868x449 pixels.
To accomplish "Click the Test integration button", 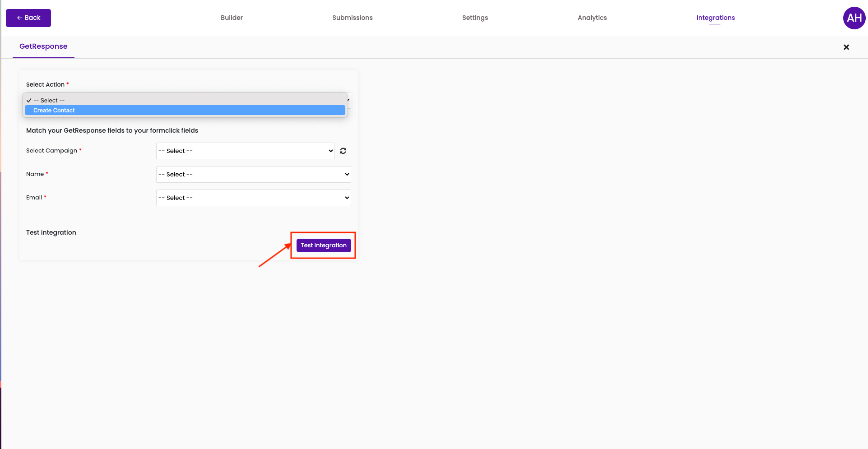I will coord(324,245).
